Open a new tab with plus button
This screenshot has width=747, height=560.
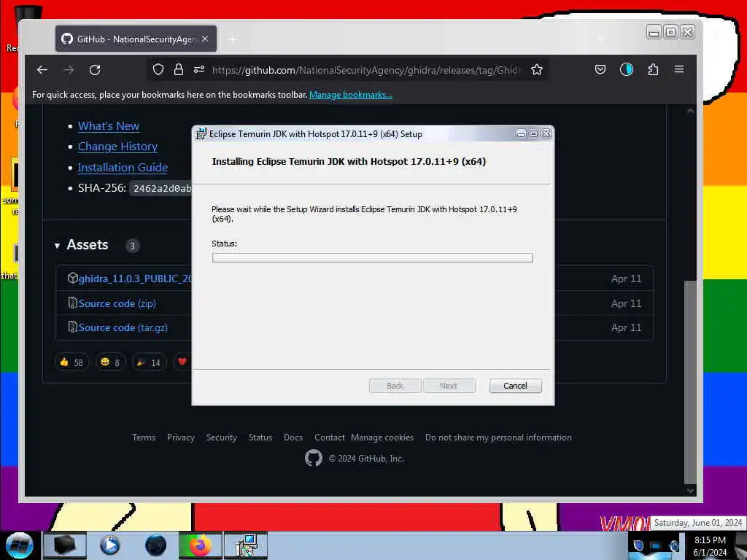tap(232, 39)
